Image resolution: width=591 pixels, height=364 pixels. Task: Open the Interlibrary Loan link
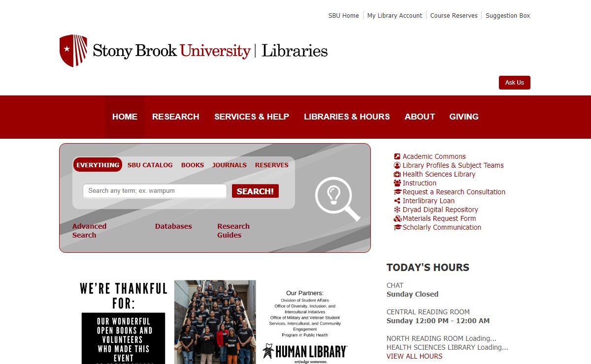428,201
